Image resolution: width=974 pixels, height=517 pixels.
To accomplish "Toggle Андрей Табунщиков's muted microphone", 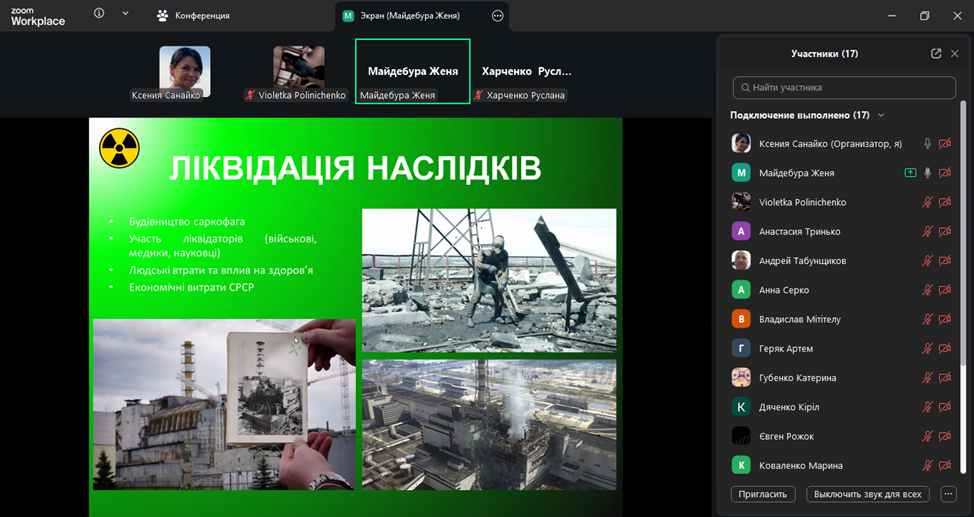I will click(928, 261).
